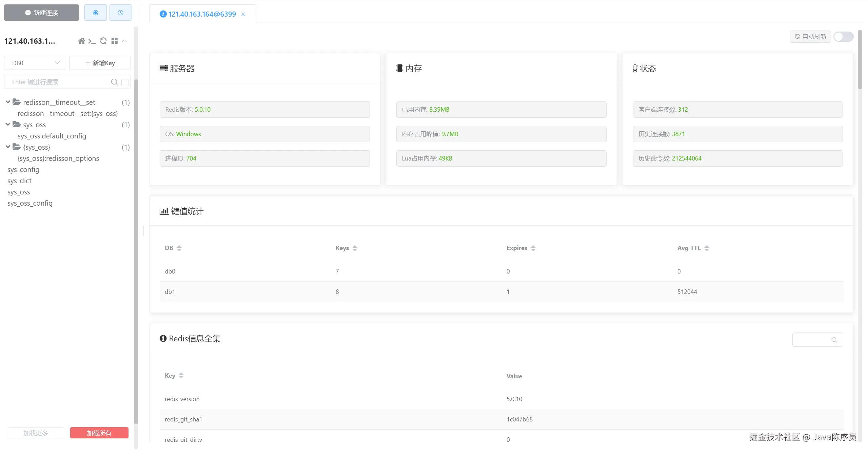Viewport: 868px width, 453px height.
Task: Click the refresh connection icon
Action: coord(103,41)
